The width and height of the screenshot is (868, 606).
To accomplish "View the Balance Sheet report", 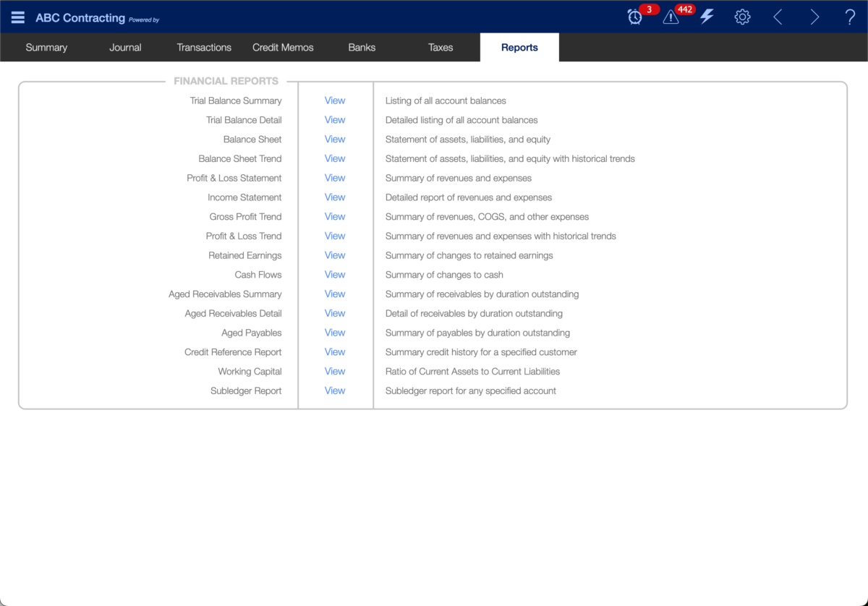I will [335, 139].
